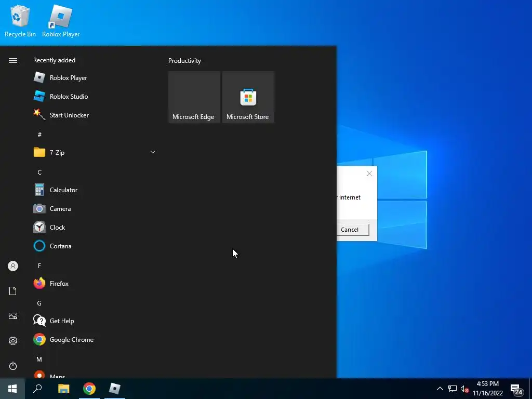Screen dimensions: 532x399
Task: Open Settings gear in Start sidebar
Action: click(x=13, y=341)
